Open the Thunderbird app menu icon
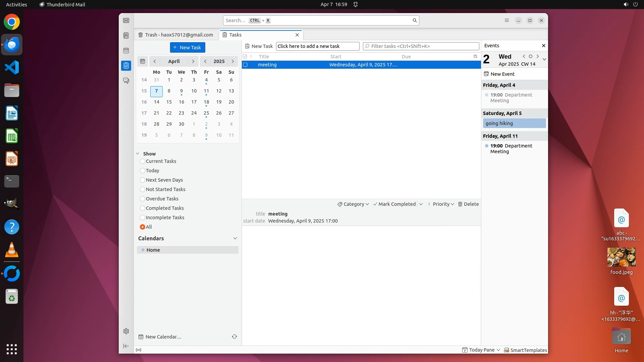The image size is (644, 362). [x=507, y=20]
